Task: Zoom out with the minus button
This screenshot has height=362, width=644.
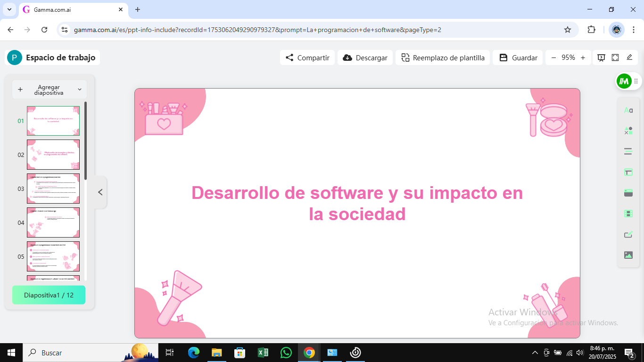Action: tap(553, 58)
